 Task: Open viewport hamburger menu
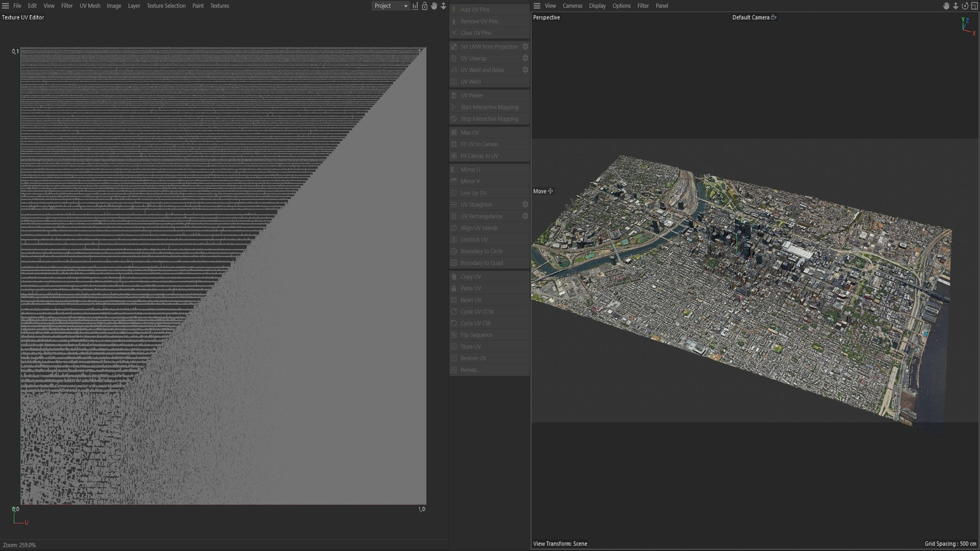[x=537, y=6]
